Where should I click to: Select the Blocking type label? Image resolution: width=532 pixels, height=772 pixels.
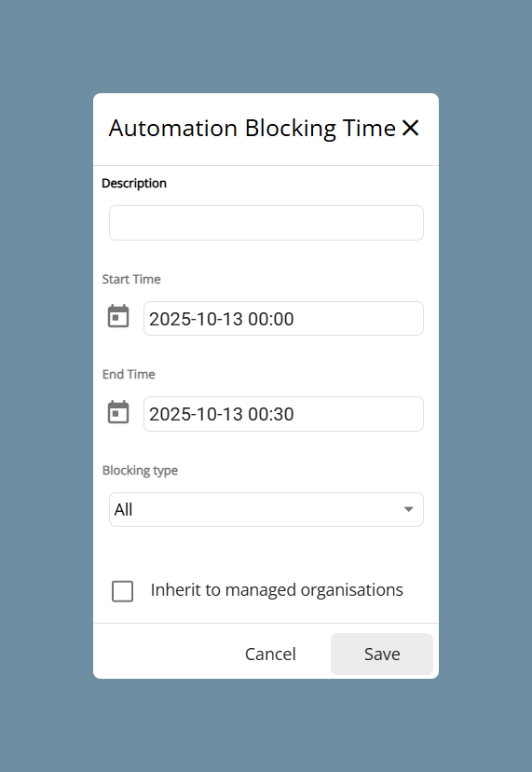pos(141,471)
